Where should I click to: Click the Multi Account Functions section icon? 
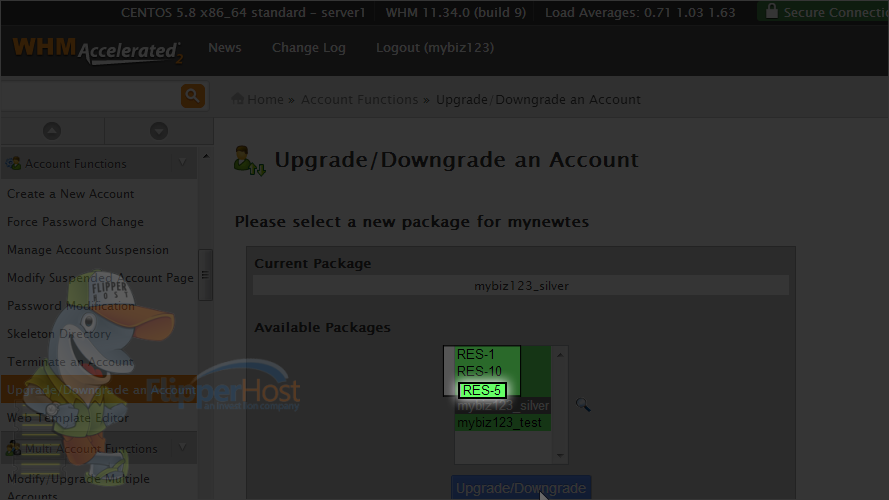click(13, 448)
